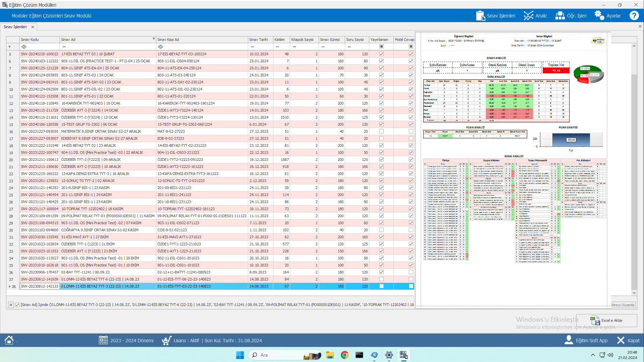Open the Analiz toolbar icon
Image resolution: width=644 pixels, height=362 pixels.
tap(528, 16)
